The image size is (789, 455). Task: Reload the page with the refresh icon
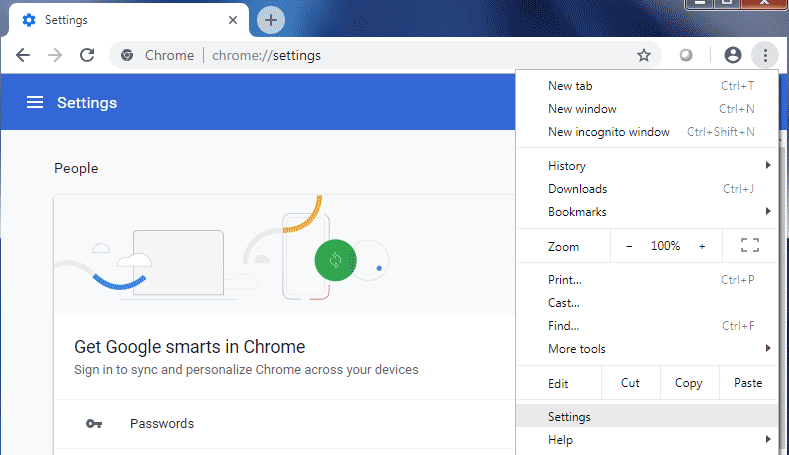click(88, 55)
